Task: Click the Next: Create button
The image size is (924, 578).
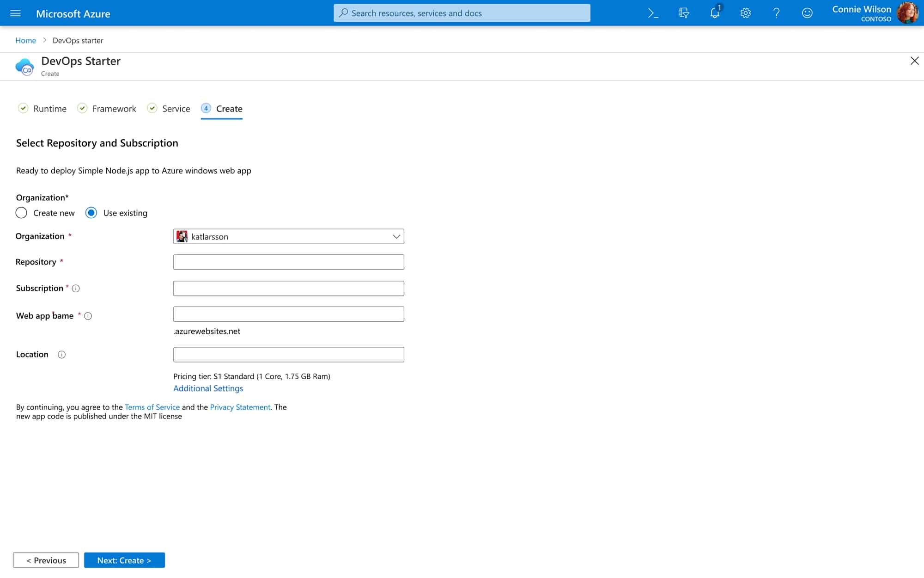Action: [124, 560]
